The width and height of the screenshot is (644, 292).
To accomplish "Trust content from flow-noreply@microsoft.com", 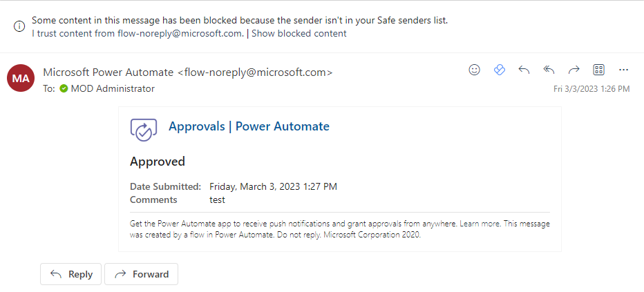I will pos(138,33).
